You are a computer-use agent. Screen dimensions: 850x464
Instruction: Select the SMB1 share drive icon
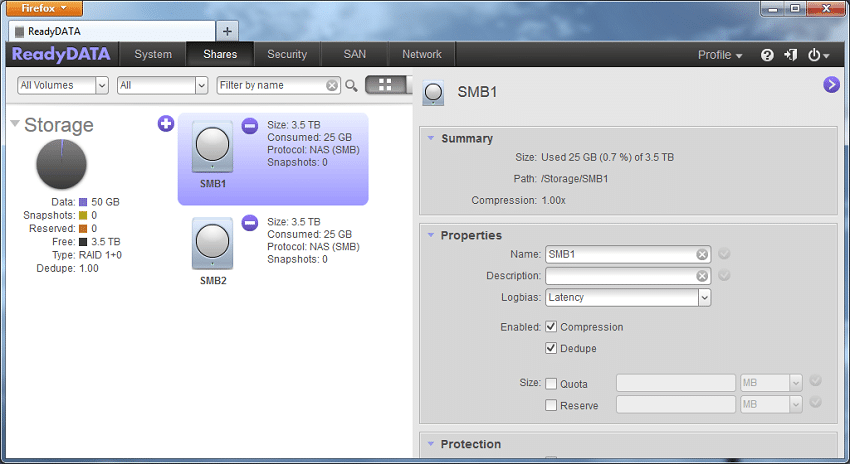(x=212, y=147)
